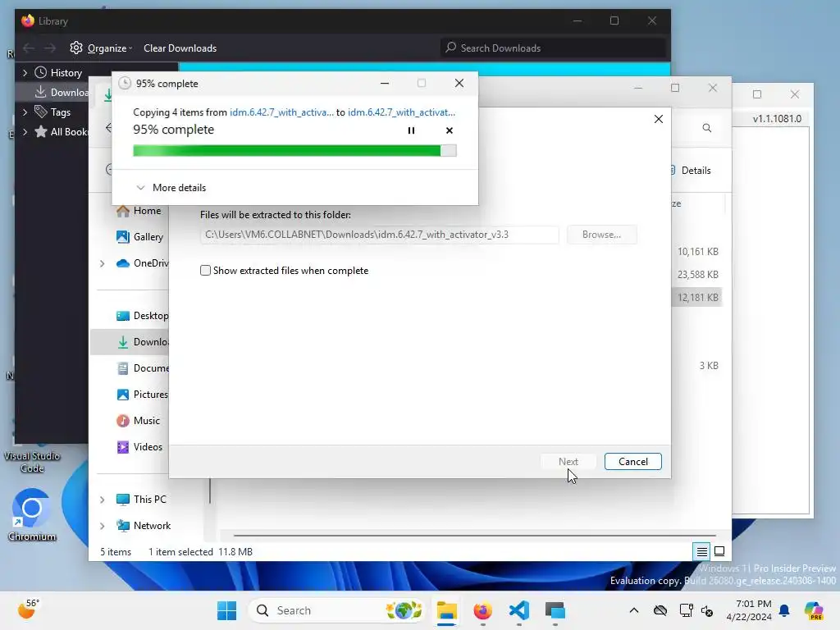The height and width of the screenshot is (630, 840).
Task: Click the green copy progress bar
Action: point(294,151)
